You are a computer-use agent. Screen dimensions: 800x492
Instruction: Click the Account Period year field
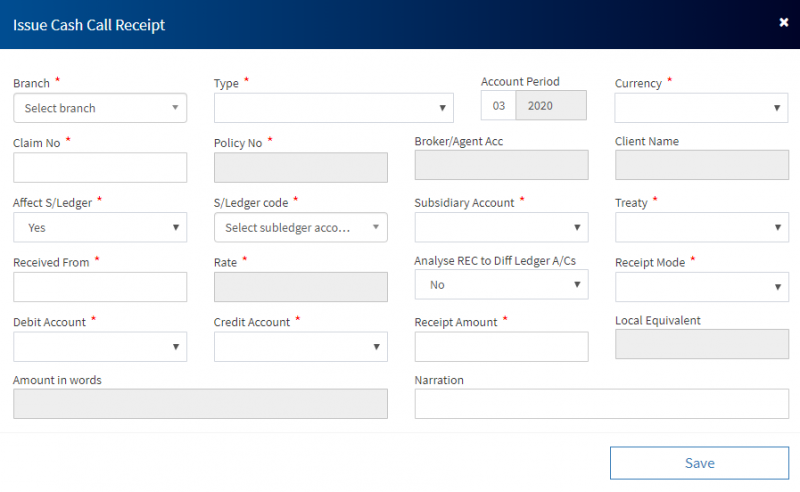pos(551,106)
